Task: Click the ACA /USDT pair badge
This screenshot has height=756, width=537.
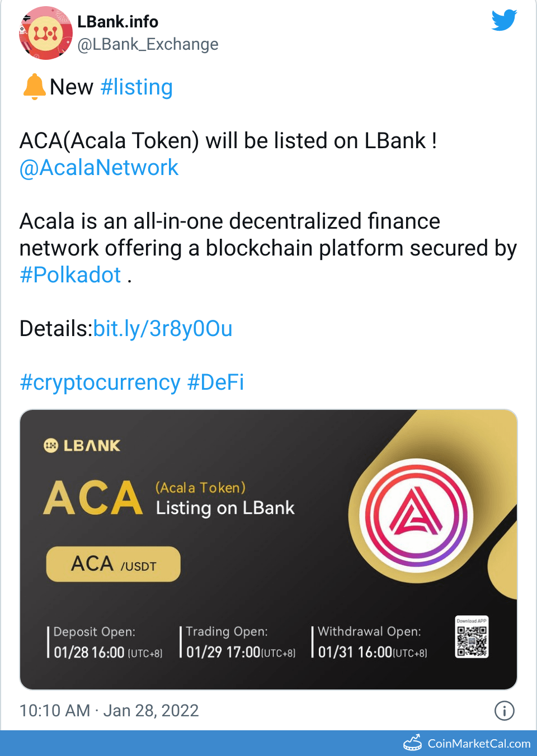Action: [112, 564]
